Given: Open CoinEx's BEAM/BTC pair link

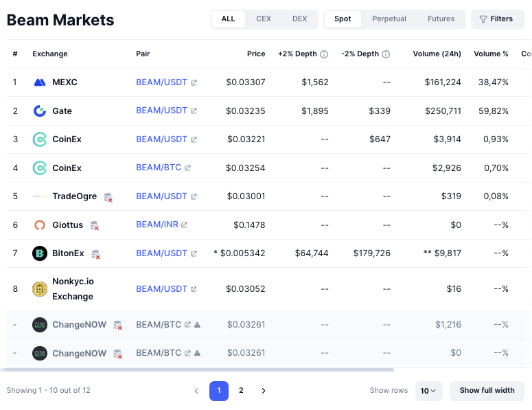Looking at the screenshot, I should click(x=159, y=168).
